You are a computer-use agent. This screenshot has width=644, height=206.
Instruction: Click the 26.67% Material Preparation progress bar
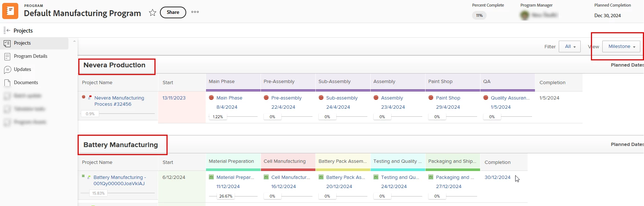pyautogui.click(x=233, y=196)
